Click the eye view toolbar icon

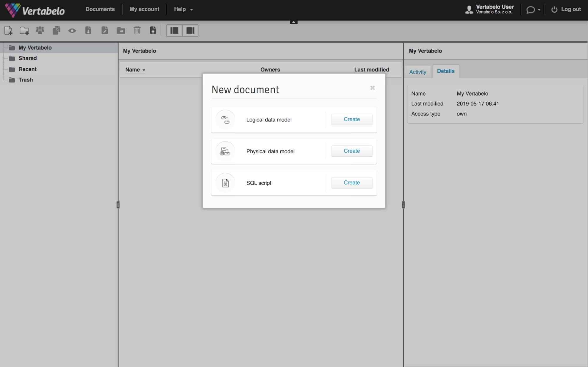tap(72, 31)
